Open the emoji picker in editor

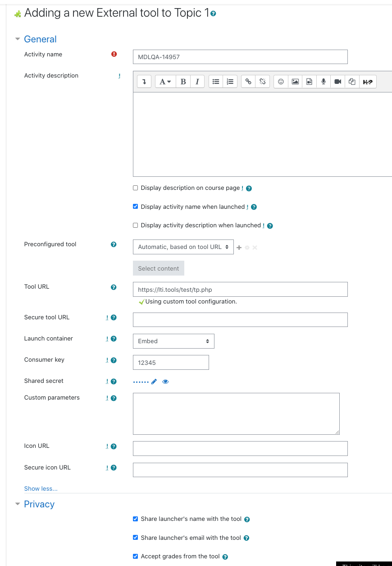(x=281, y=82)
